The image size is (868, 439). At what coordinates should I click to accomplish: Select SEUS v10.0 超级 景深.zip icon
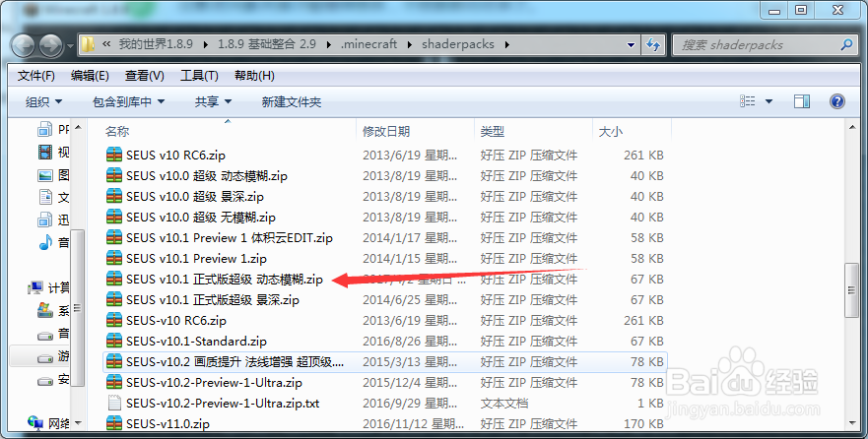point(114,196)
